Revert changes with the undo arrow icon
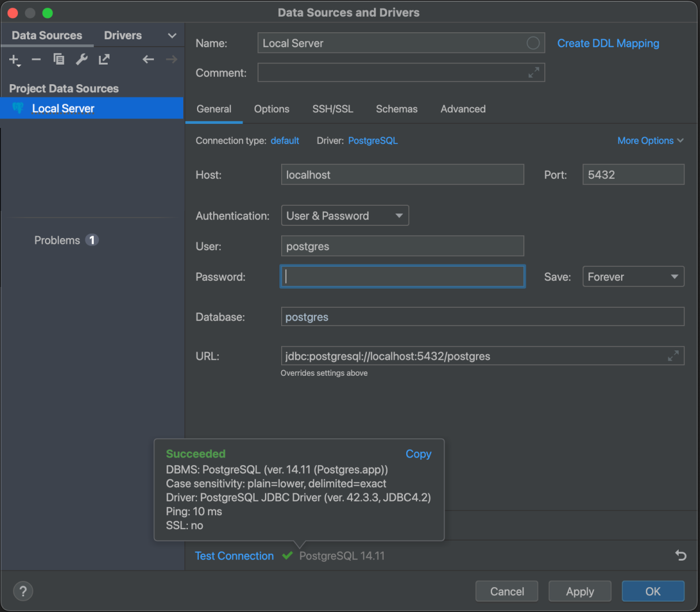The image size is (700, 612). (680, 556)
